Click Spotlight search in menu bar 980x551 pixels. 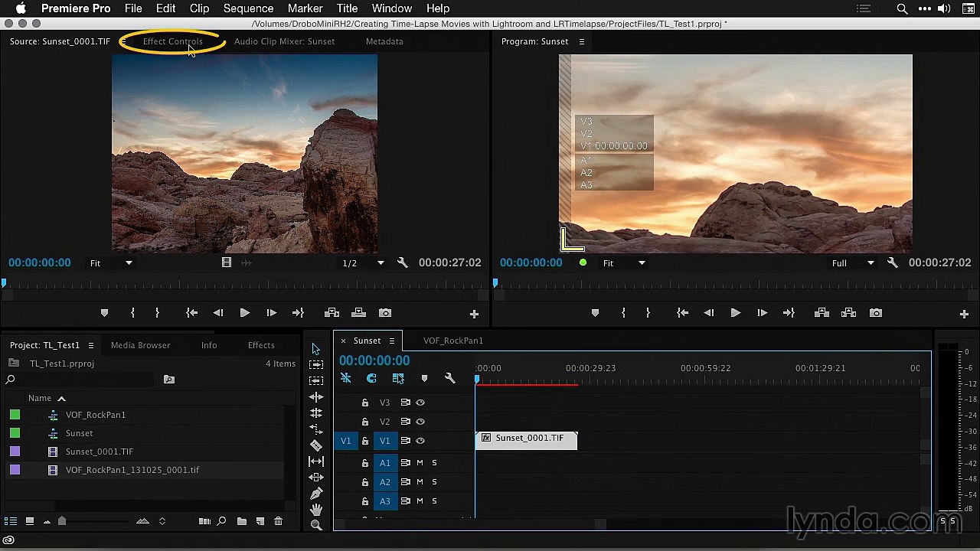tap(902, 8)
